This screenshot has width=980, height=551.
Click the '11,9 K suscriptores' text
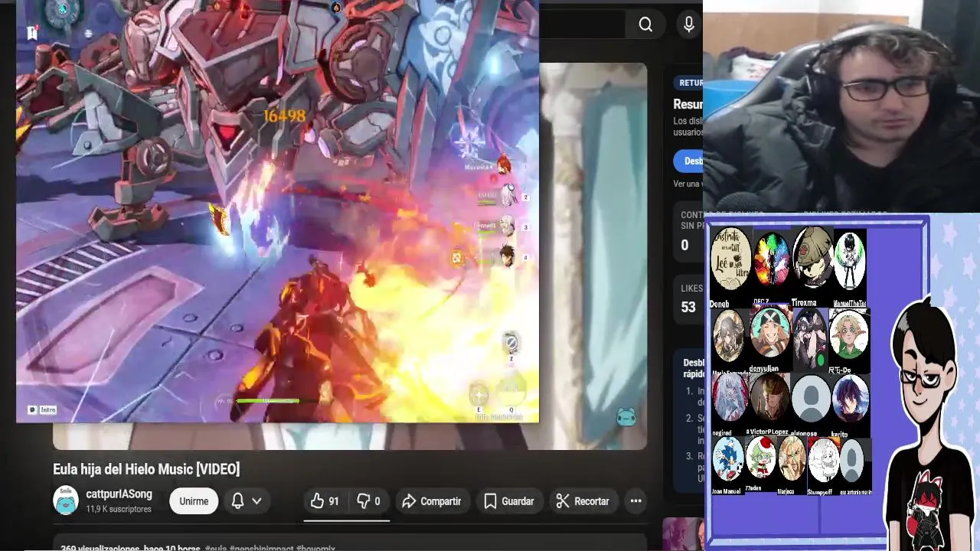[119, 509]
